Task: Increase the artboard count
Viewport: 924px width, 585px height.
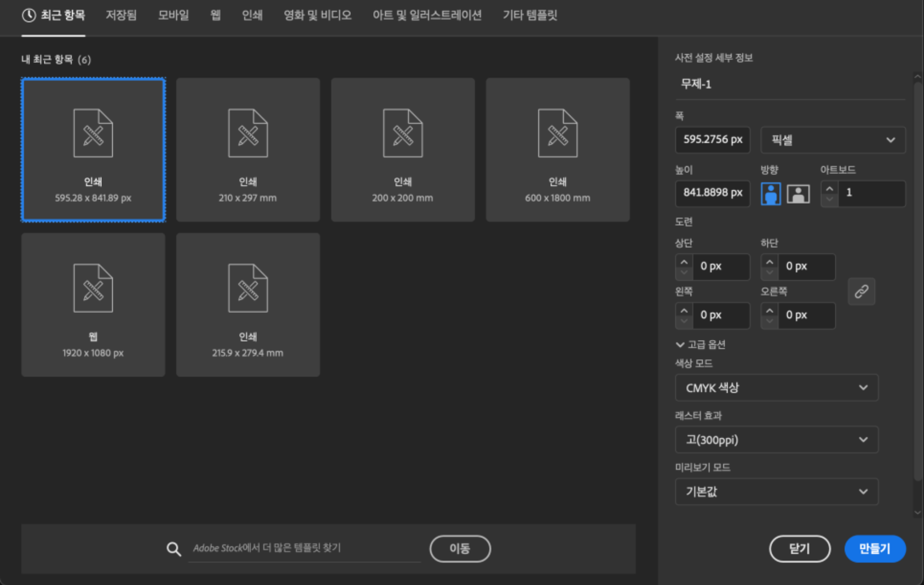Action: [x=830, y=188]
